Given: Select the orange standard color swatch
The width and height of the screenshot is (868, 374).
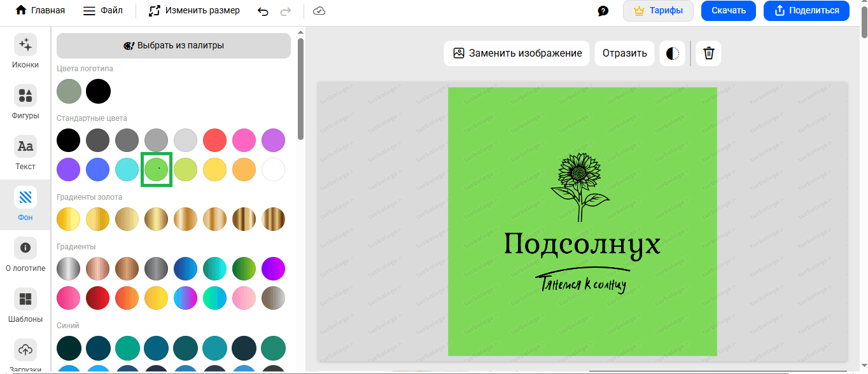Looking at the screenshot, I should [244, 170].
